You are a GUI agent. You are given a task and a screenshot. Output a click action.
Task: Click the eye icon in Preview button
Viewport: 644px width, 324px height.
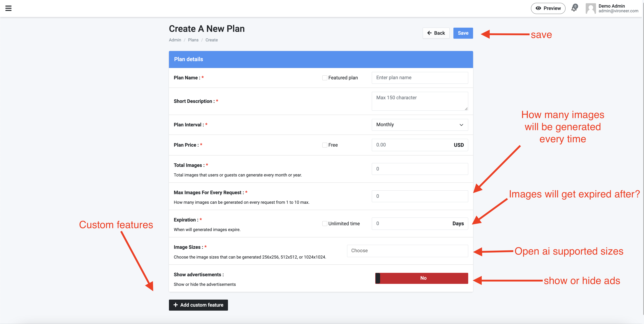[x=538, y=8]
